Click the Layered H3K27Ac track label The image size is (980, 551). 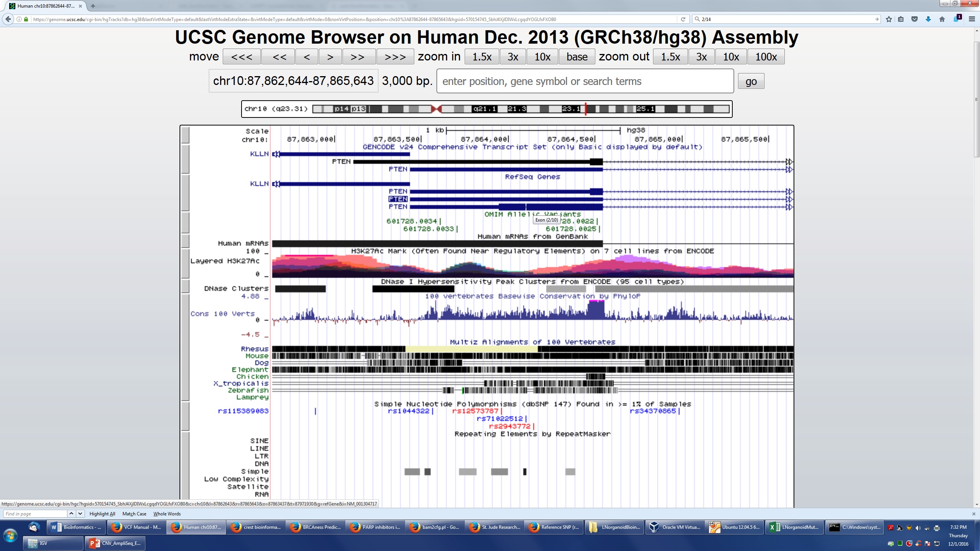[225, 261]
